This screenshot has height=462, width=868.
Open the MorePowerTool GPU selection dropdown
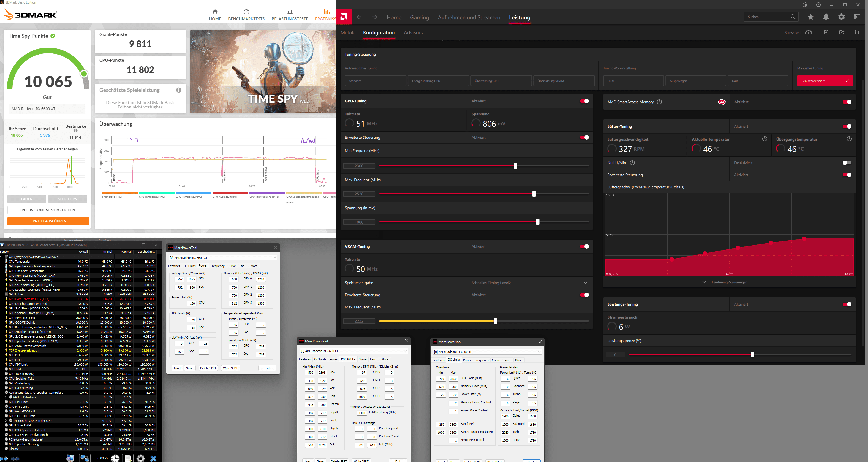[x=275, y=258]
